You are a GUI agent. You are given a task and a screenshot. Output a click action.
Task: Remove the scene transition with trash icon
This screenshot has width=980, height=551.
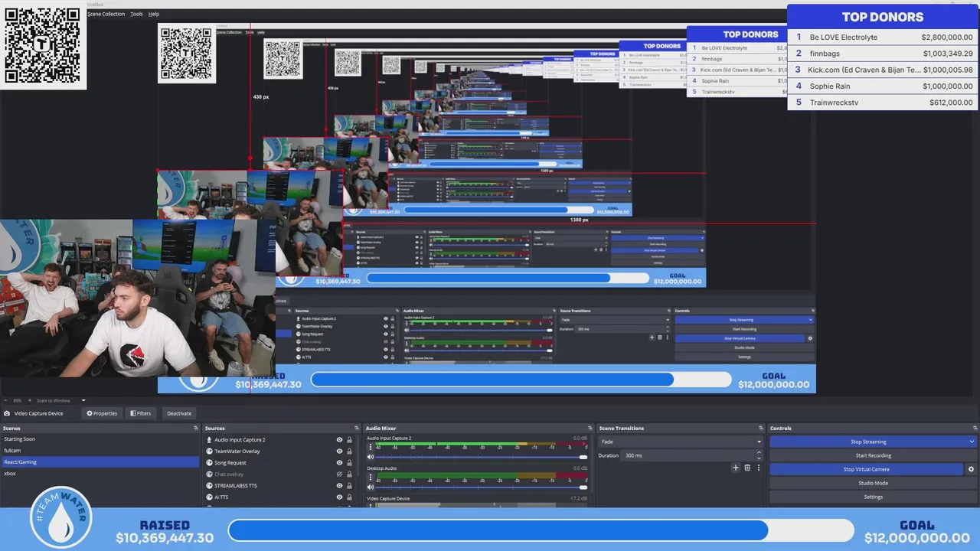(747, 468)
